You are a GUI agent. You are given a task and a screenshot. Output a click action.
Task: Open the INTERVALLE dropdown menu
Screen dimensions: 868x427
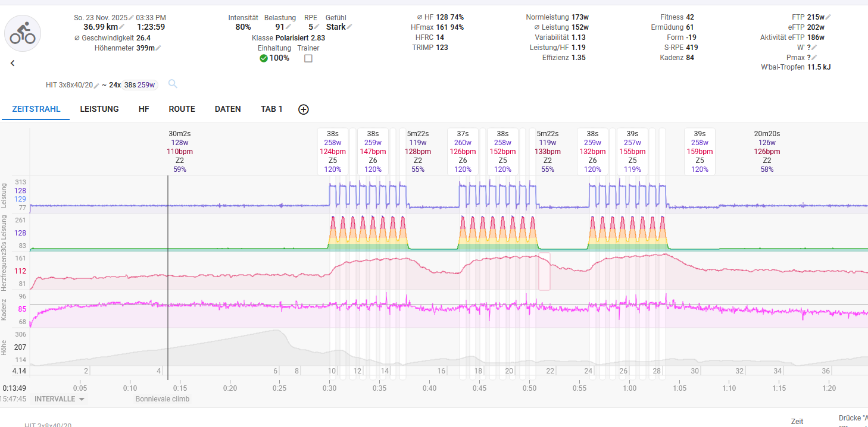point(60,399)
